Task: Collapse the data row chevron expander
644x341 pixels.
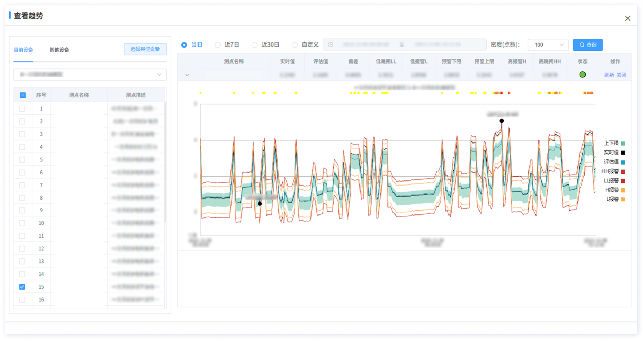Action: coord(187,75)
